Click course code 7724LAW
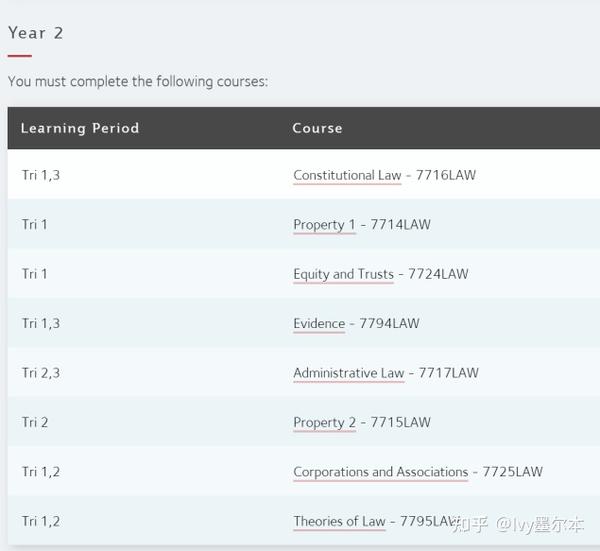The image size is (600, 551). click(438, 274)
